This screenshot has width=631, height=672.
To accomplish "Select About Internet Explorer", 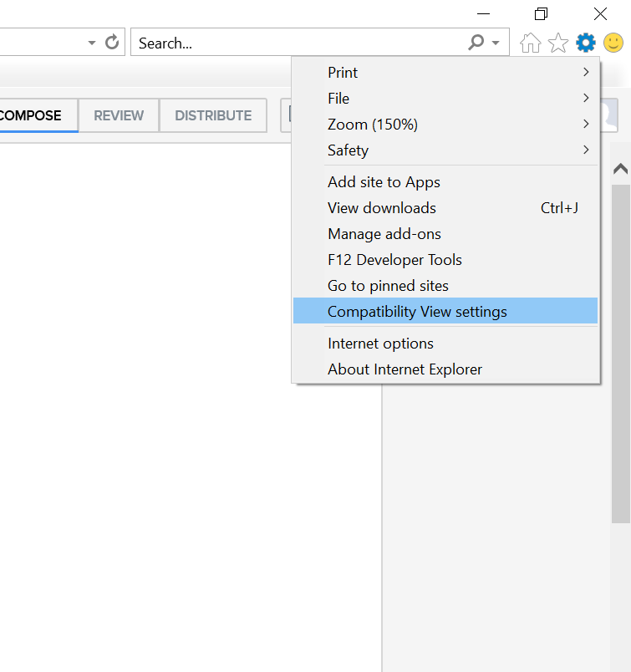I will click(x=445, y=369).
